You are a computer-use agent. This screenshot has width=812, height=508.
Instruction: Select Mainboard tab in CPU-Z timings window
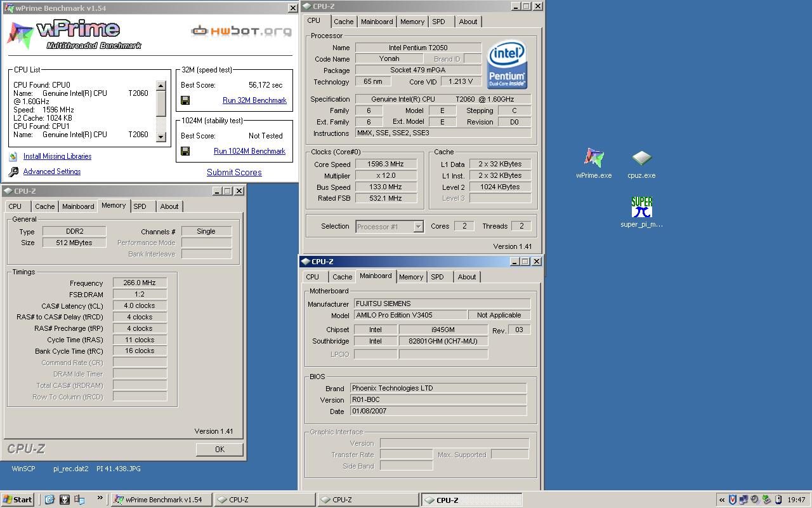click(78, 206)
